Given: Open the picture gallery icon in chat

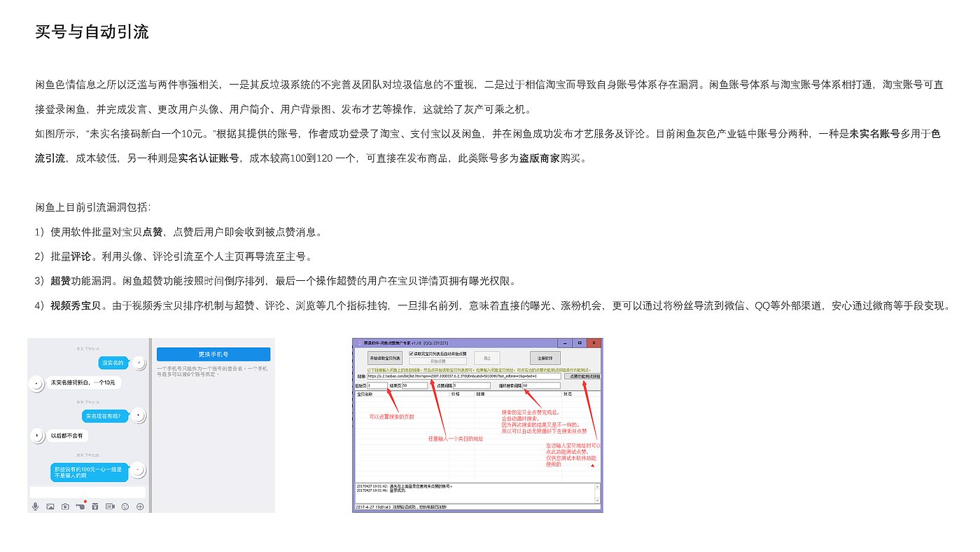Looking at the screenshot, I should point(50,506).
